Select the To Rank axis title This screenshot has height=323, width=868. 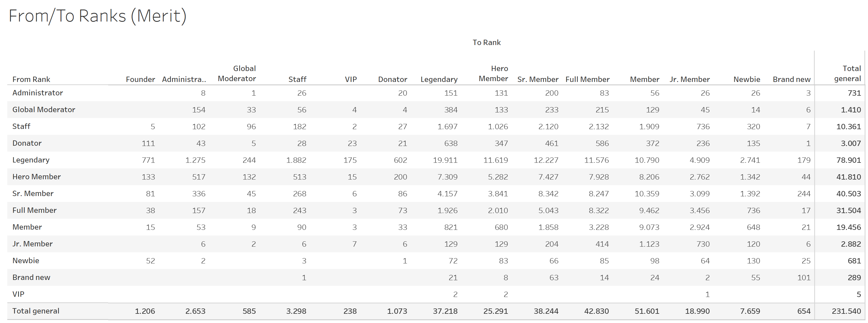[487, 43]
